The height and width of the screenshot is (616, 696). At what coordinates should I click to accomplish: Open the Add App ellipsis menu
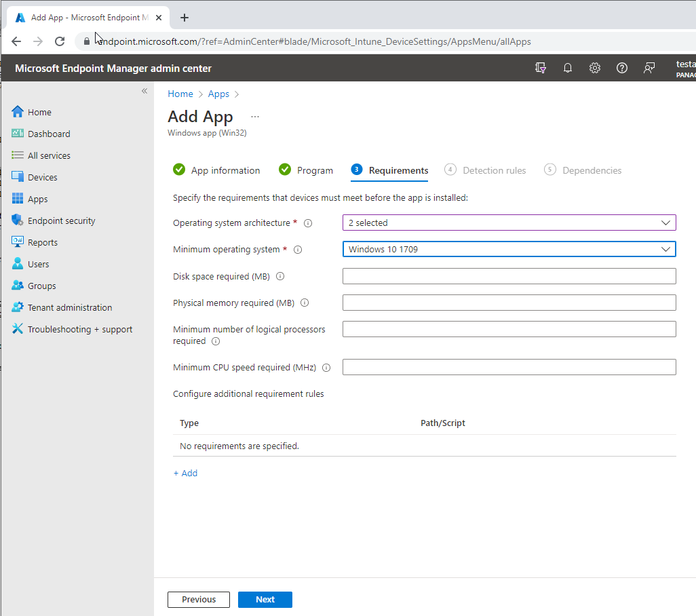(x=255, y=117)
